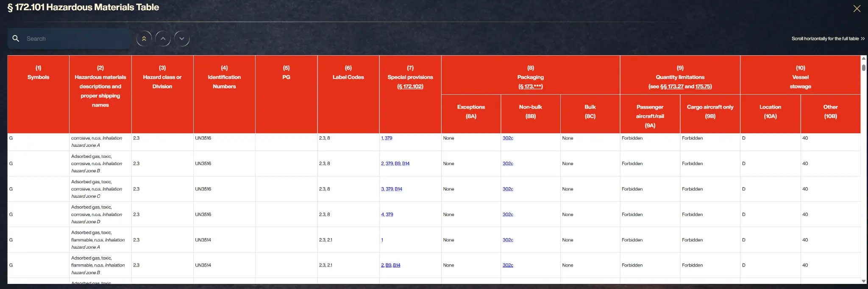
Task: Open 302c link for UN3516 hazard zone B
Action: tap(508, 164)
